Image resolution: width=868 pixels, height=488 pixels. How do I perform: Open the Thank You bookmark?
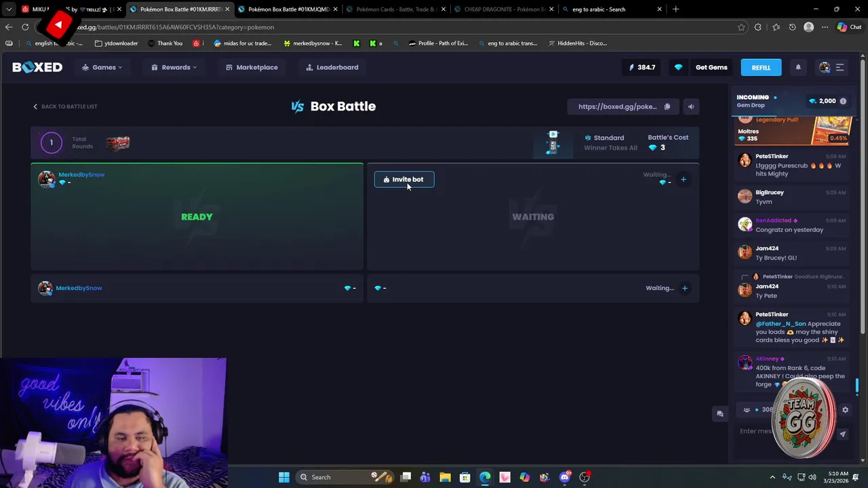(164, 43)
